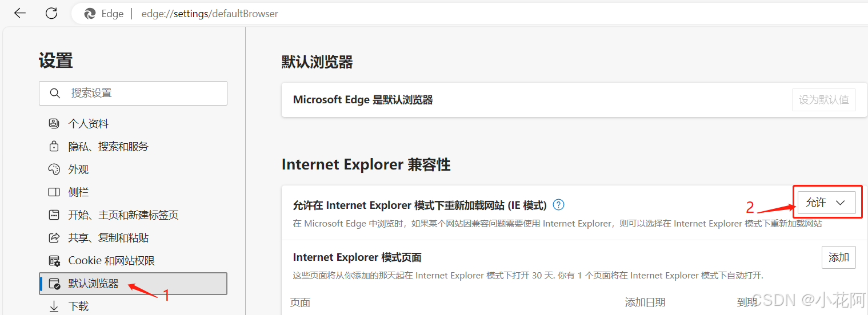Click the download arrow icon beside 下载
The image size is (868, 315).
54,306
